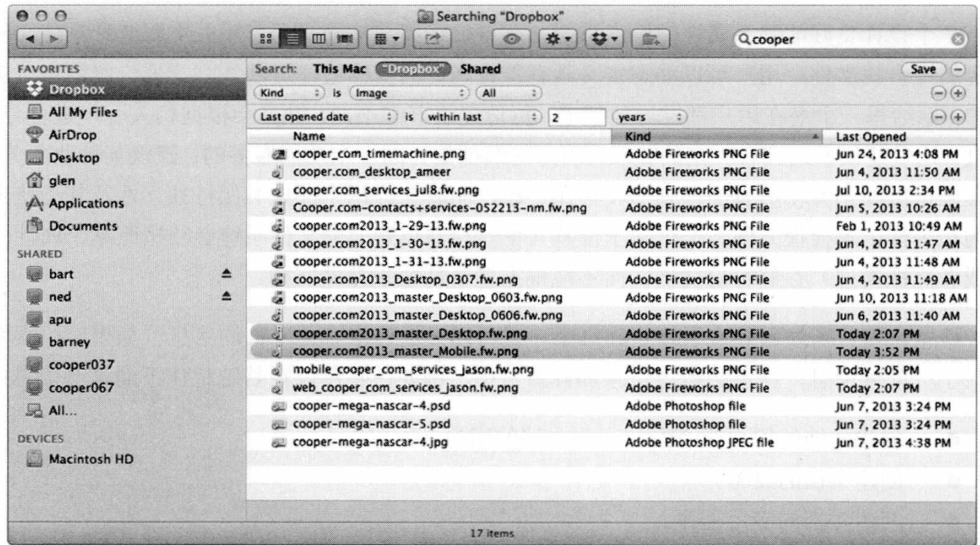Select the Dropbox search scope

[x=413, y=69]
